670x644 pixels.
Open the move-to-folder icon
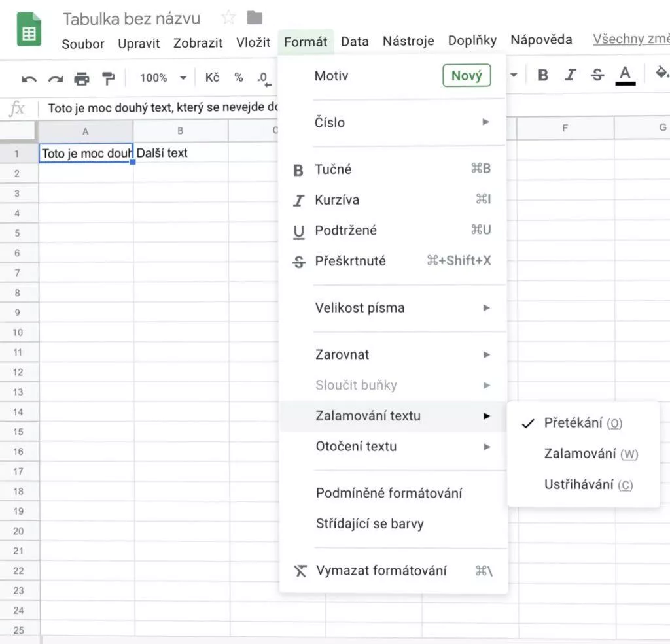pos(255,18)
